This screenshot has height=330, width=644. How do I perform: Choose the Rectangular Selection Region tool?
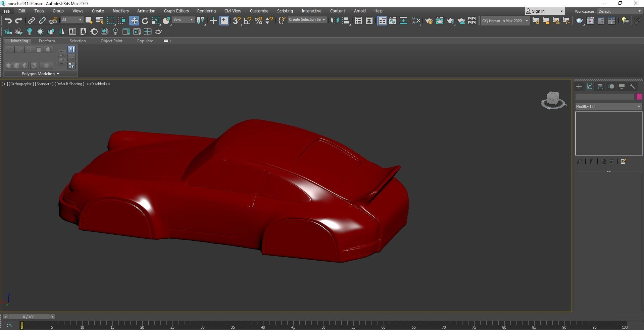click(x=111, y=21)
